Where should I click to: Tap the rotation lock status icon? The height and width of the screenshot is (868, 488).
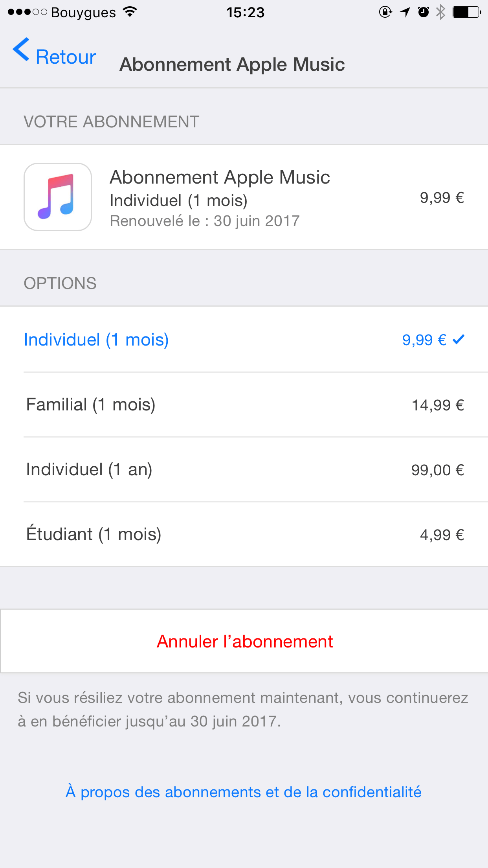click(x=385, y=12)
